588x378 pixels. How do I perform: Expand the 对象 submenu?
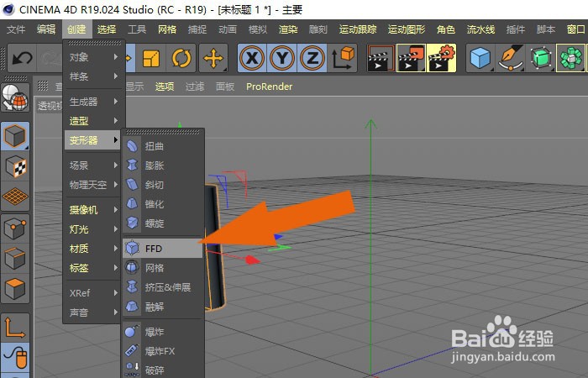point(92,57)
